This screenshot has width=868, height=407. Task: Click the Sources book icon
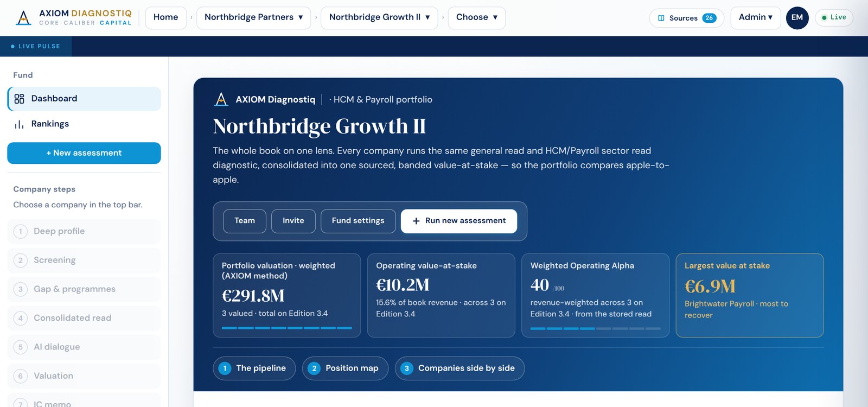click(661, 18)
